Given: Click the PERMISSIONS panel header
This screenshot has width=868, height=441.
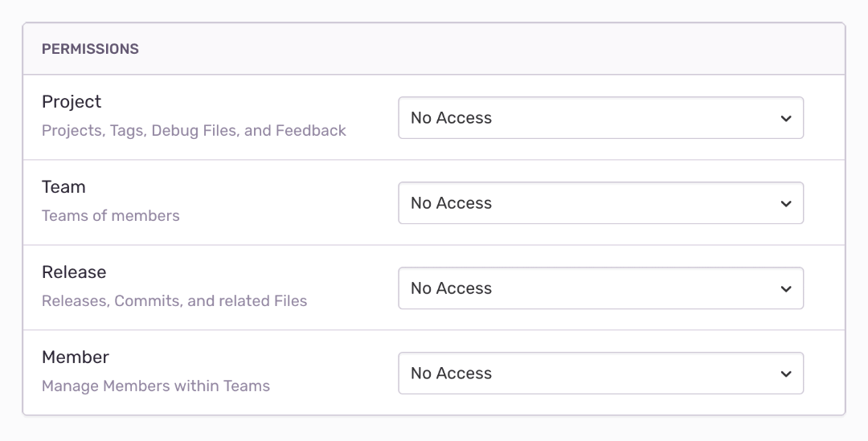Looking at the screenshot, I should (x=90, y=49).
